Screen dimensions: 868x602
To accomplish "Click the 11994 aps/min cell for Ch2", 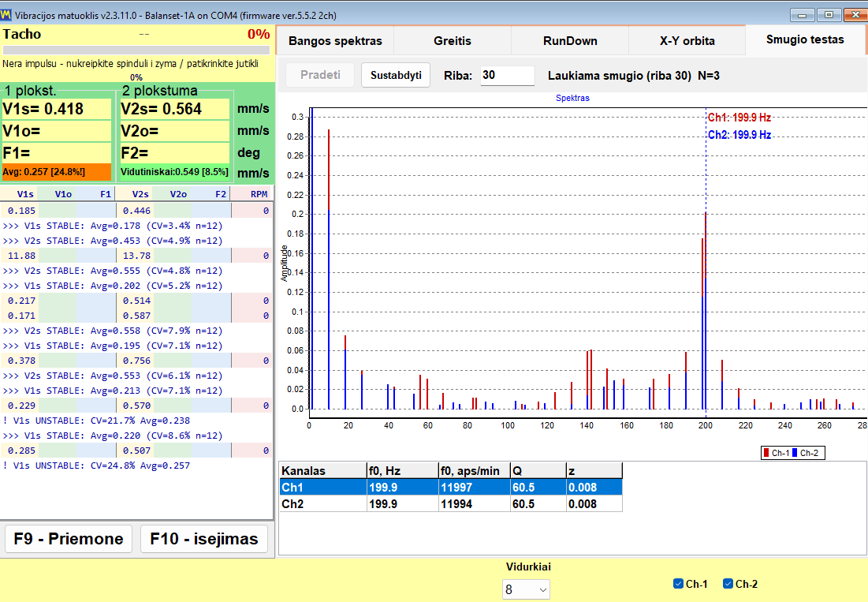I will click(475, 504).
